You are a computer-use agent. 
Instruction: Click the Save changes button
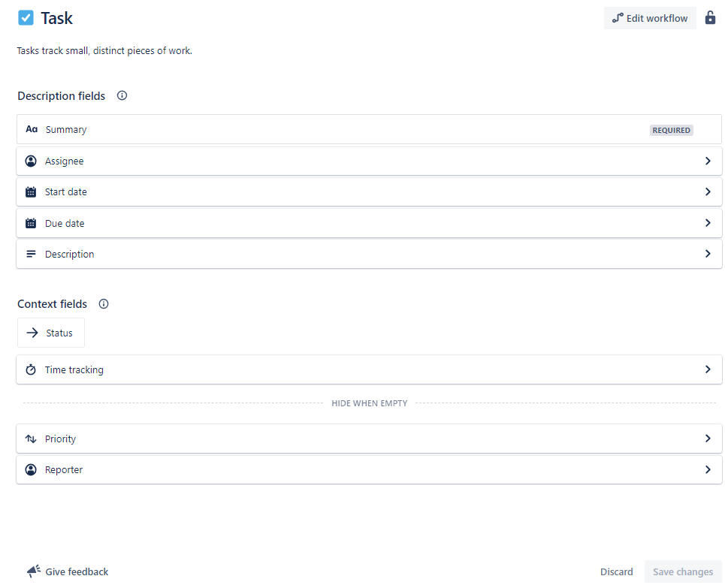682,571
